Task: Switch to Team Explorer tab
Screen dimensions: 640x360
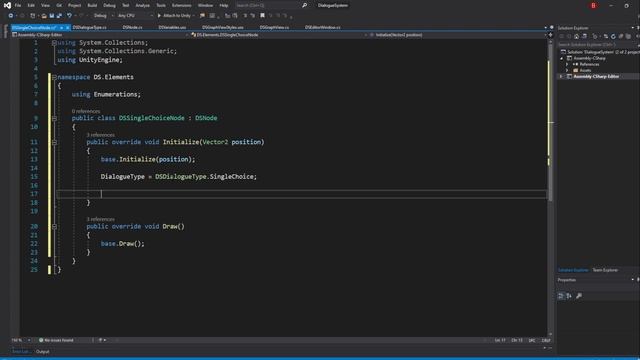Action: pyautogui.click(x=605, y=270)
